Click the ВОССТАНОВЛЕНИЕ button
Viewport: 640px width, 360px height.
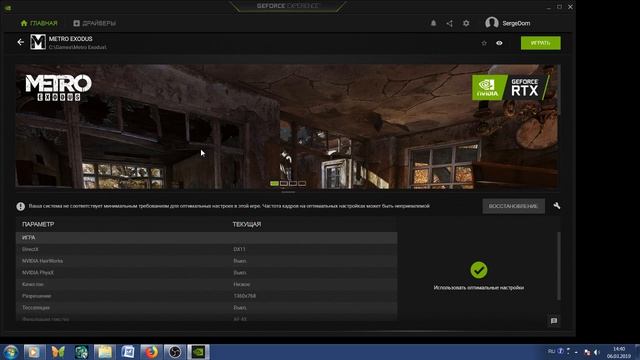point(513,206)
